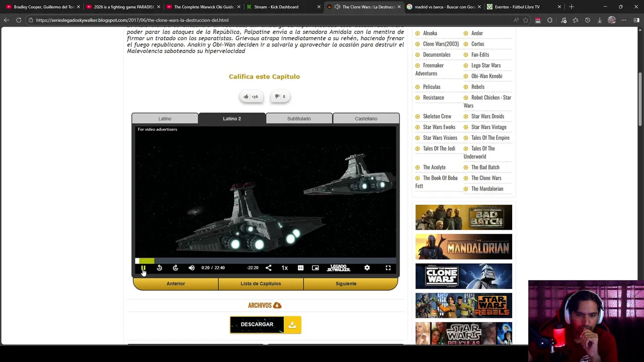The width and height of the screenshot is (644, 362).
Task: Open the Skeleton Crew link
Action: 437,116
